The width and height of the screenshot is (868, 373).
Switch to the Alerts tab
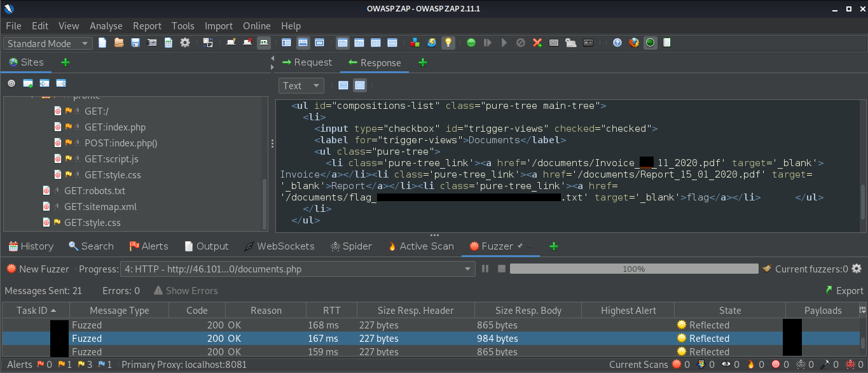pyautogui.click(x=149, y=246)
